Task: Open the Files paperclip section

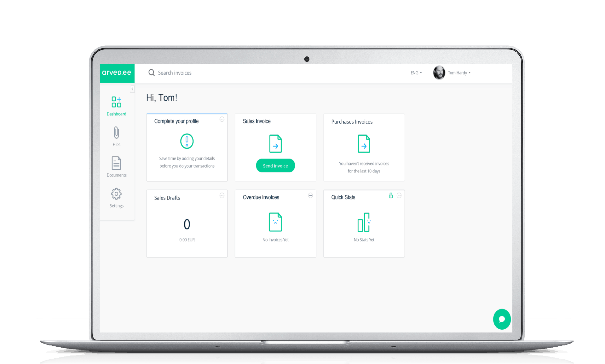Action: (116, 136)
